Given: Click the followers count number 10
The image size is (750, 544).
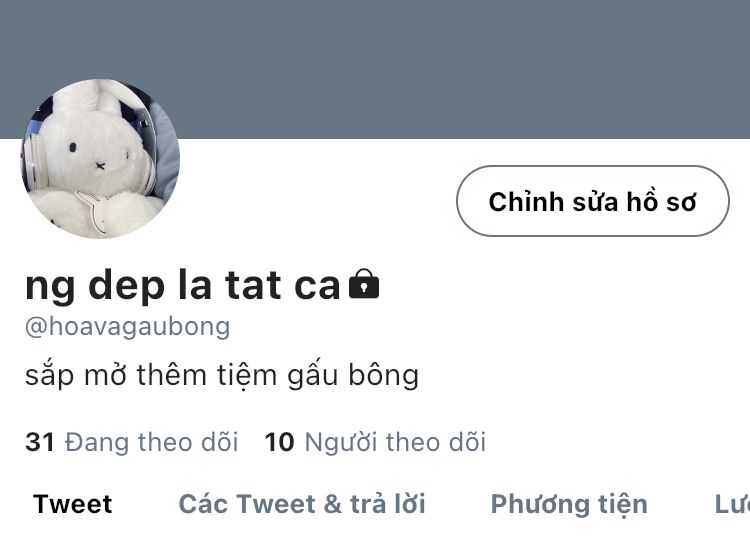Looking at the screenshot, I should point(279,442).
